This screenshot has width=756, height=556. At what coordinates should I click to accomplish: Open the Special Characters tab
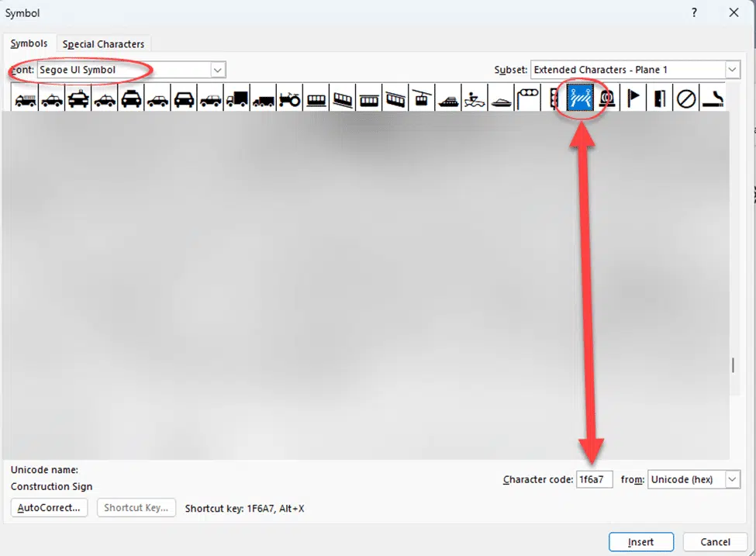pyautogui.click(x=103, y=44)
